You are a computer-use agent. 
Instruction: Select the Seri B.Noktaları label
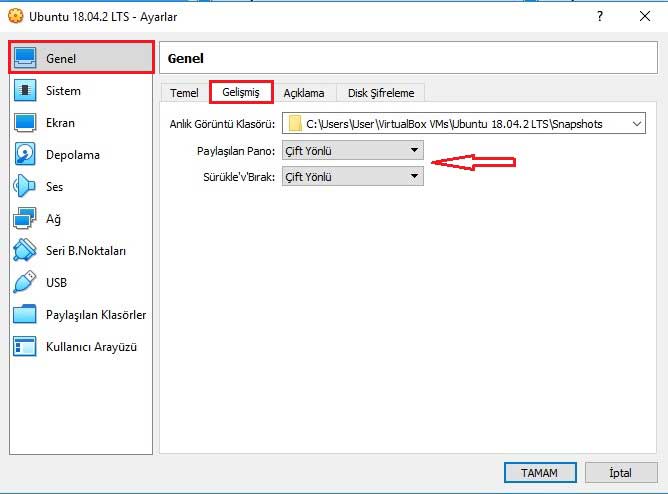tap(86, 250)
